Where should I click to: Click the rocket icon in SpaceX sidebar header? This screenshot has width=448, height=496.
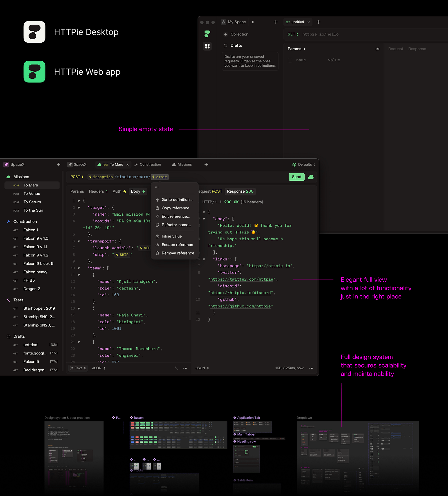(x=6, y=165)
